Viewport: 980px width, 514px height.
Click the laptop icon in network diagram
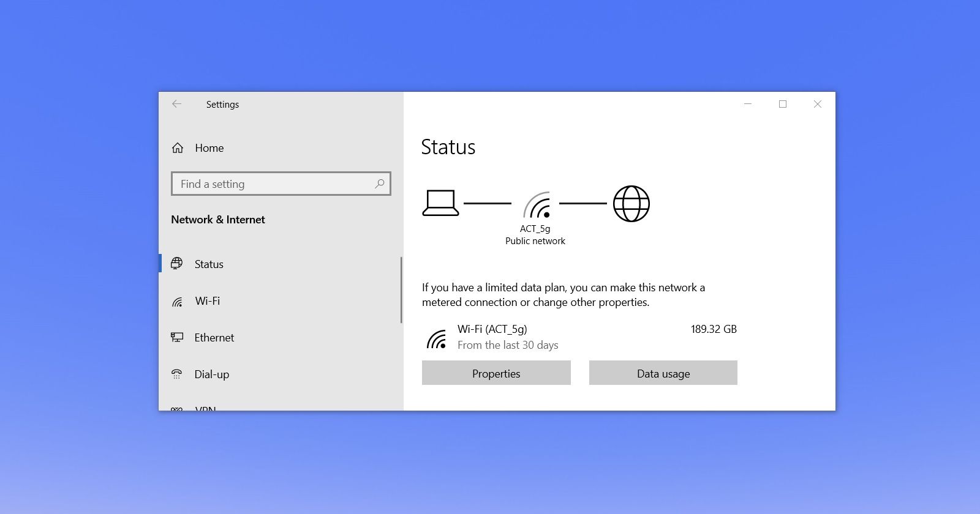[x=440, y=203]
